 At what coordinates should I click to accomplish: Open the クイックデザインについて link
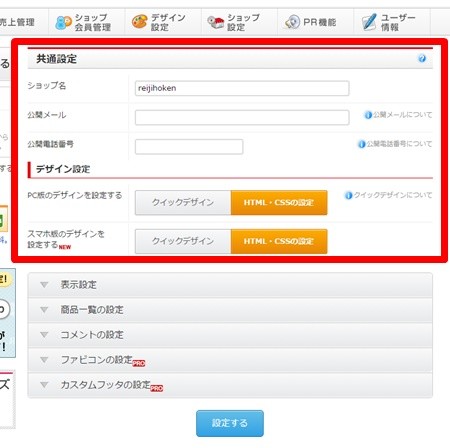tap(393, 195)
